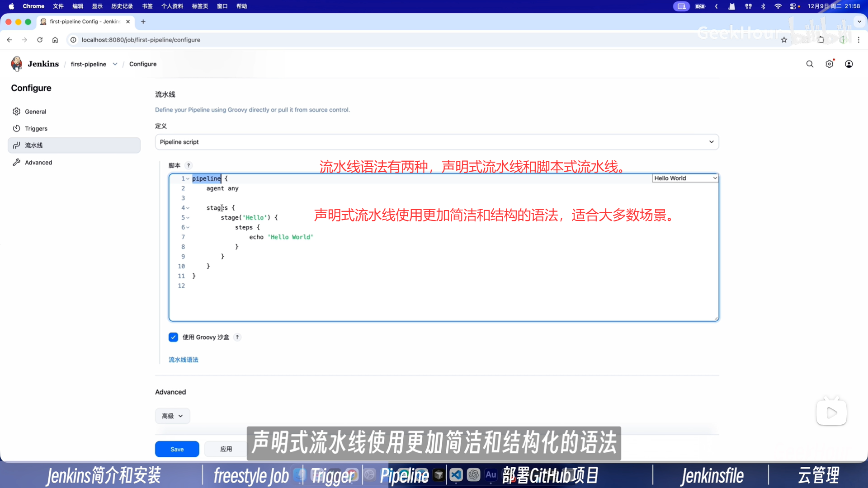Bookmark page with star icon
The image size is (868, 488).
[783, 40]
